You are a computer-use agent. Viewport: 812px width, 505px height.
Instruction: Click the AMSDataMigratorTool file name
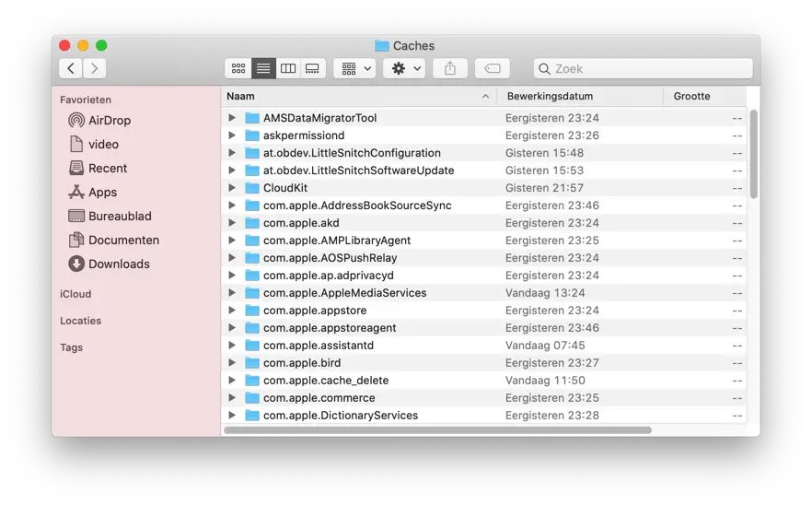[x=320, y=118]
